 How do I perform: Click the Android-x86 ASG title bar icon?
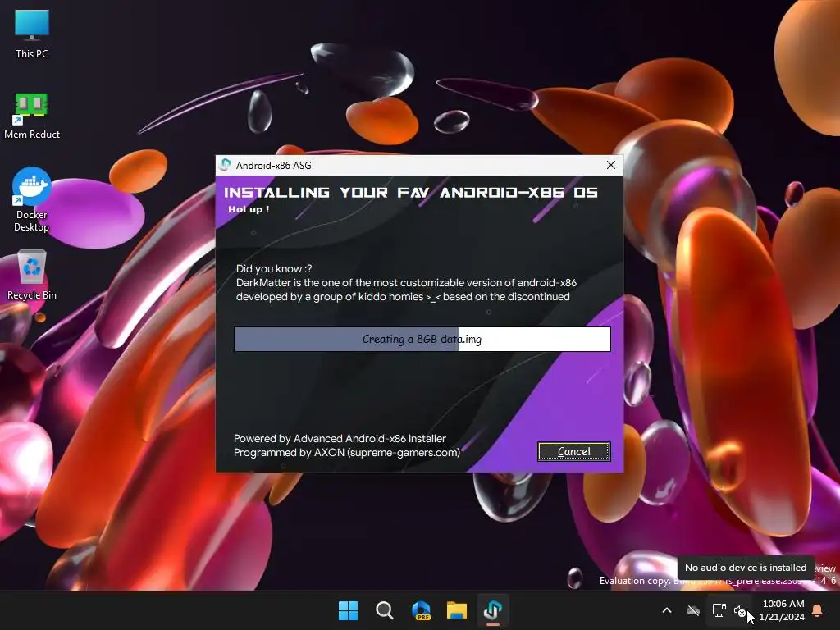pyautogui.click(x=226, y=165)
